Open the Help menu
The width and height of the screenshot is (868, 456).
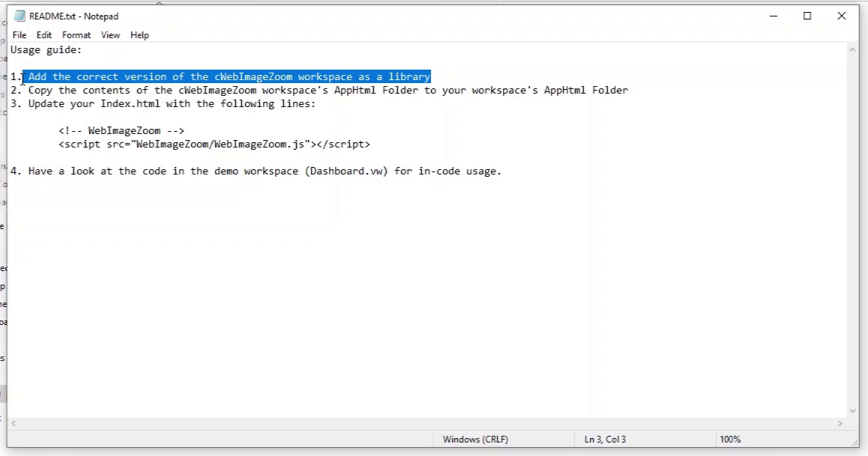pyautogui.click(x=139, y=35)
